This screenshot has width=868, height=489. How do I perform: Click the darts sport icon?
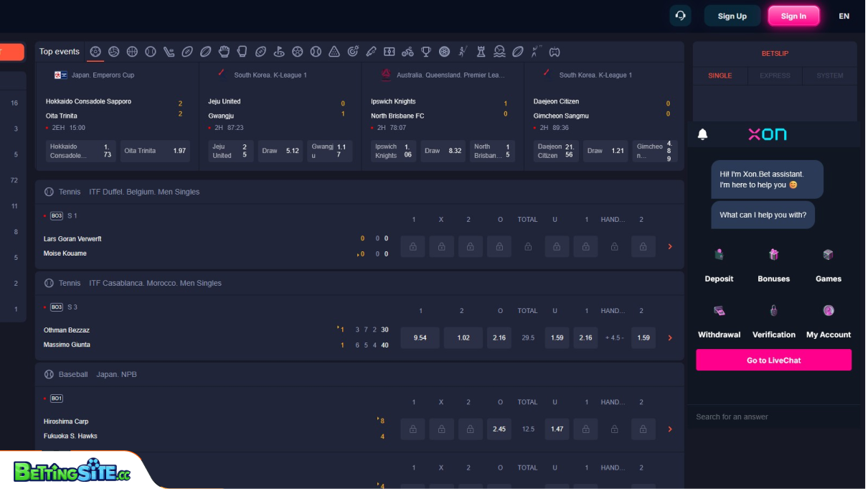[x=353, y=51]
